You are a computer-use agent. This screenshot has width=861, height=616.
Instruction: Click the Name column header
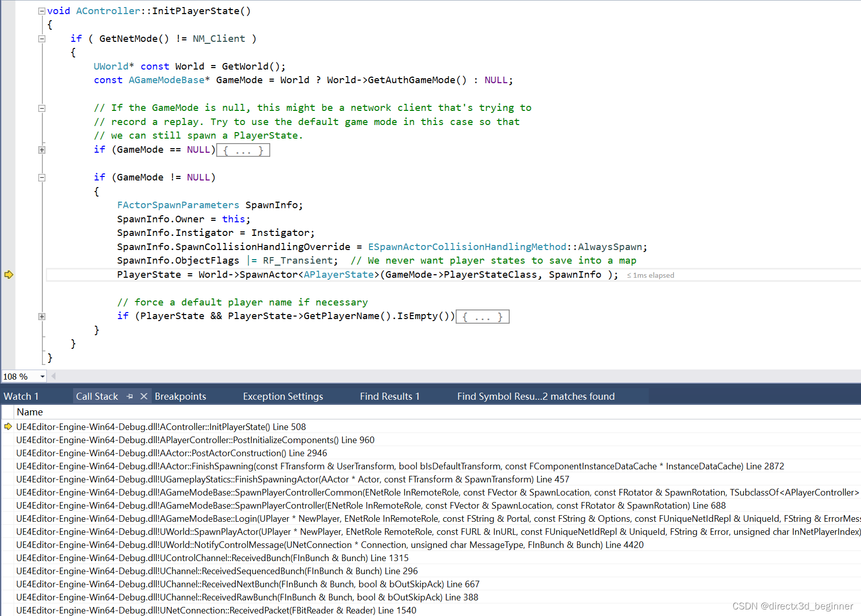click(x=30, y=412)
